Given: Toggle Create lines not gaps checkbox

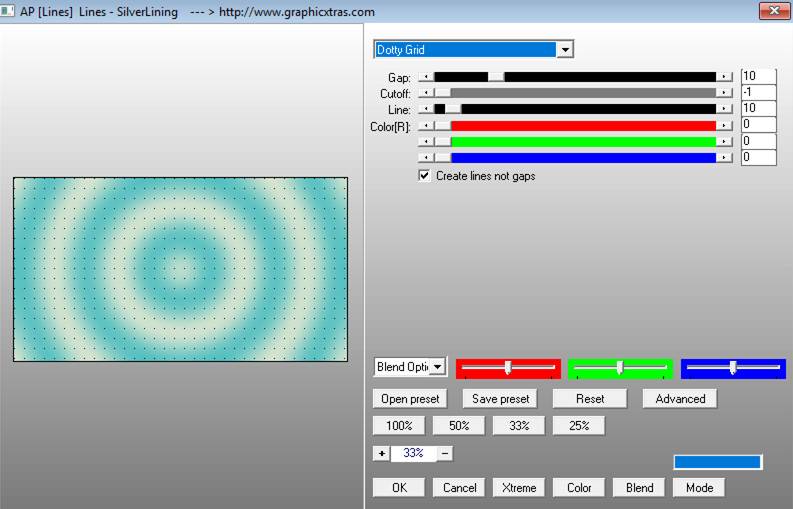Looking at the screenshot, I should tap(424, 176).
